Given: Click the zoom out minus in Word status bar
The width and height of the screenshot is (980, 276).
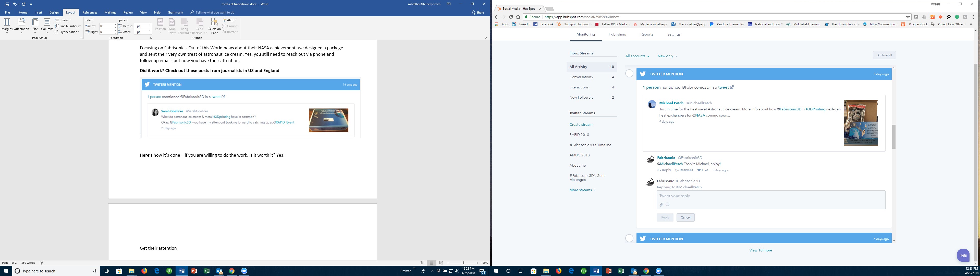Looking at the screenshot, I should 449,263.
